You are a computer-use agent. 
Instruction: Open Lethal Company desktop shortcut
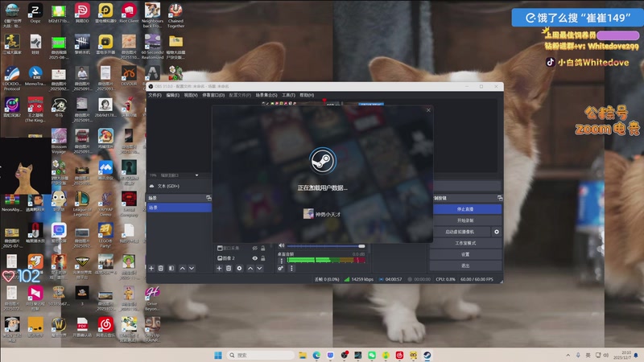tap(129, 204)
